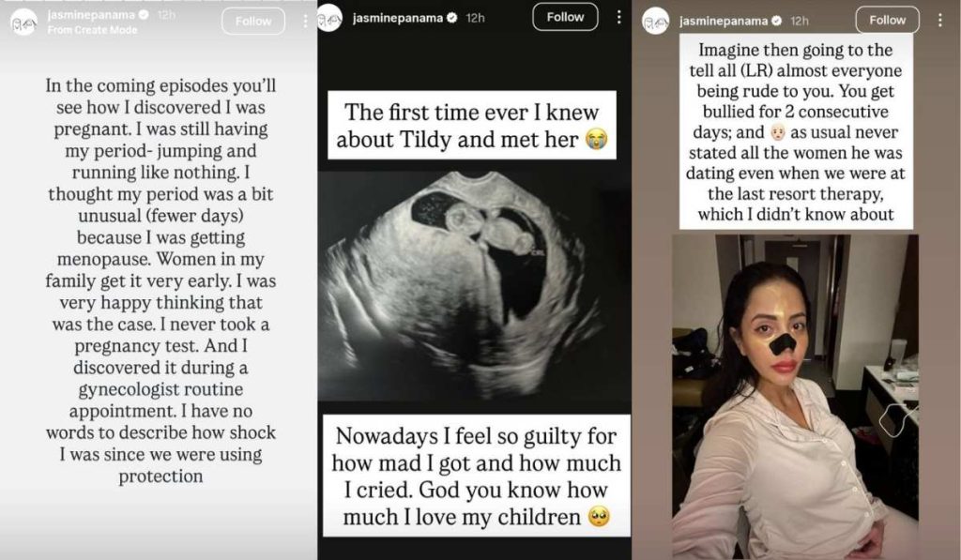This screenshot has height=560, width=961.
Task: Open three-dot options menu in first story
Action: pyautogui.click(x=305, y=21)
